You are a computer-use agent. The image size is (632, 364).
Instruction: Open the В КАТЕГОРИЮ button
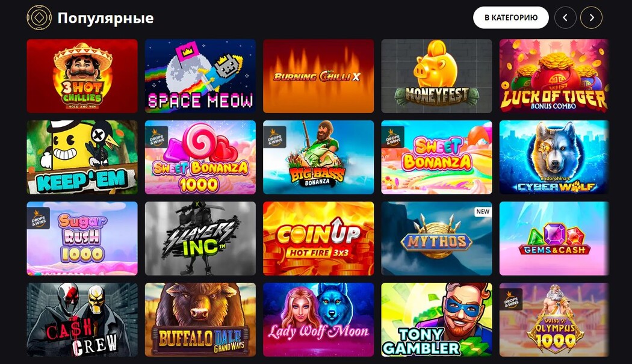pos(510,17)
